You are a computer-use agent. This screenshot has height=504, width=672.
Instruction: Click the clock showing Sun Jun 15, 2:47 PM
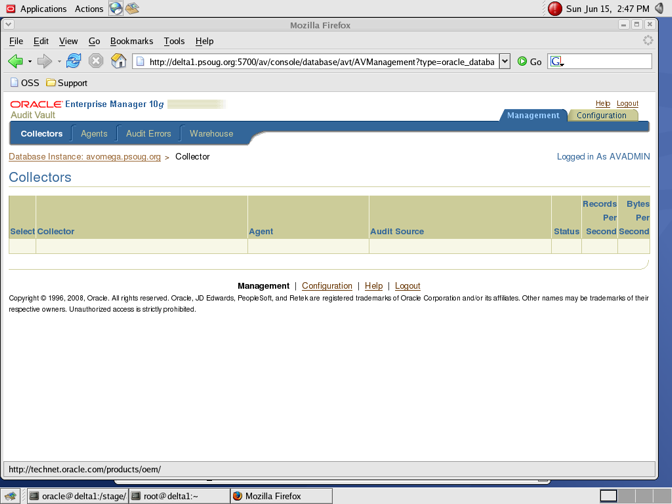coord(607,9)
